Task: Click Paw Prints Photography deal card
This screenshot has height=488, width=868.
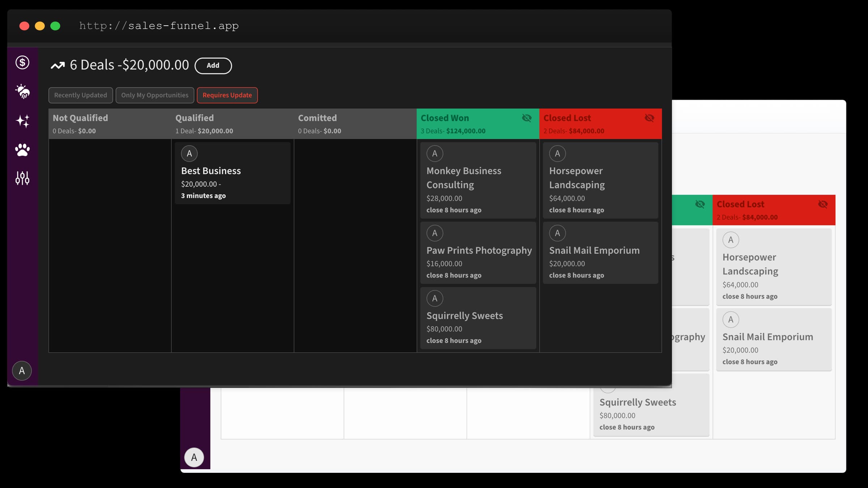Action: [x=478, y=253]
